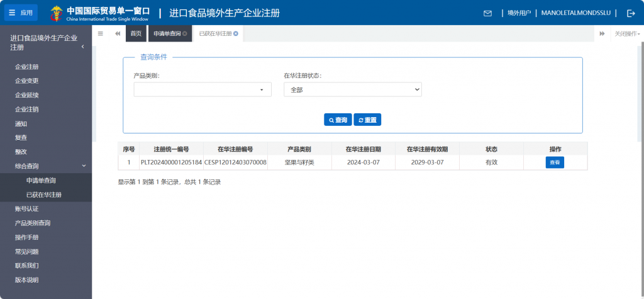Image resolution: width=644 pixels, height=299 pixels.
Task: Close the 已获在华注册 tab
Action: click(x=236, y=34)
